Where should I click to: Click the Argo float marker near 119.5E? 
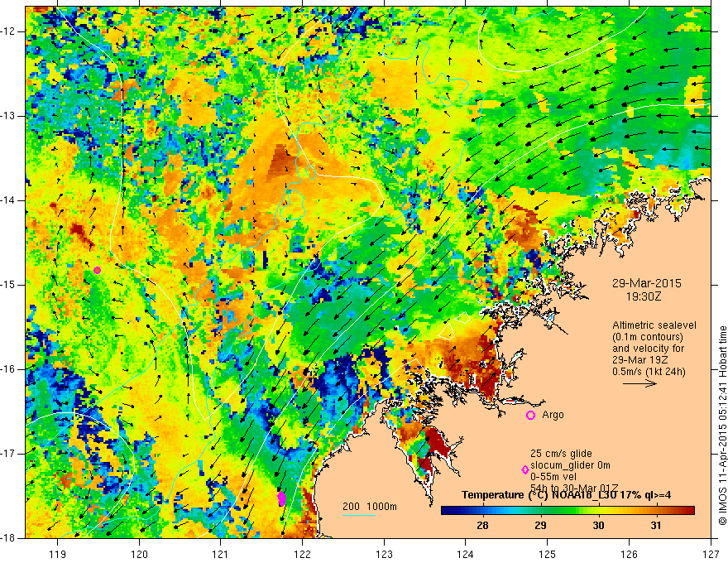pos(97,271)
